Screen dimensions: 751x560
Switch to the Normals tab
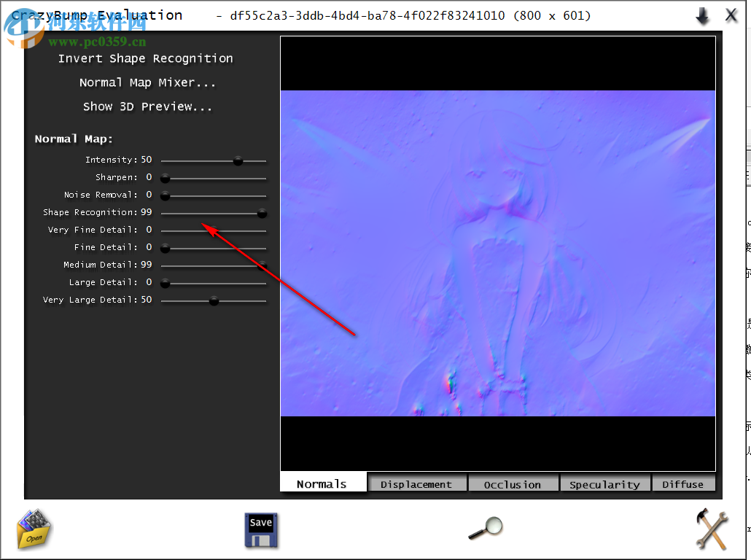323,483
